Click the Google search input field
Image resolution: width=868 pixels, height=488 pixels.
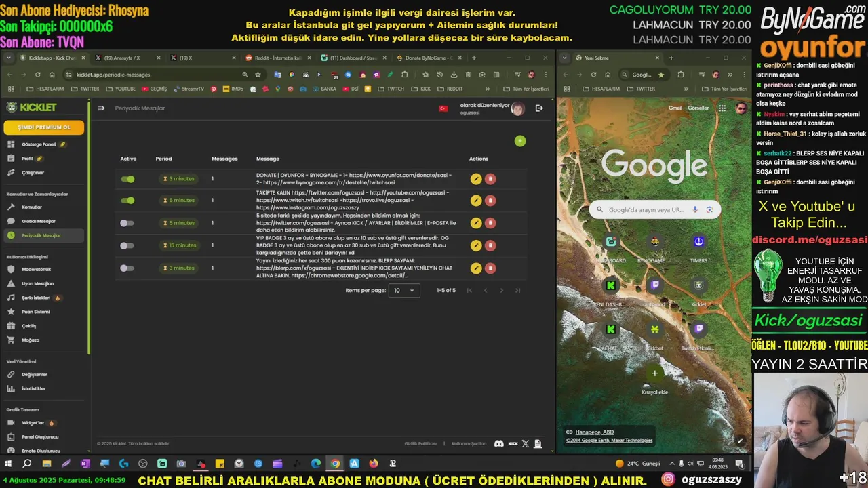pyautogui.click(x=646, y=210)
